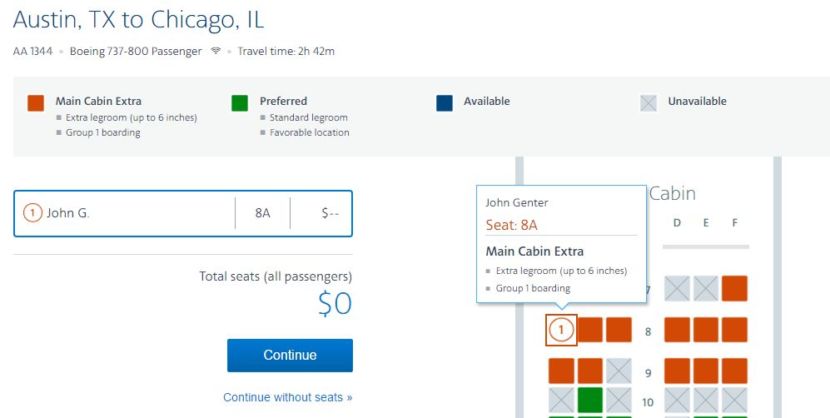The width and height of the screenshot is (830, 418).
Task: Select seat 8C next to the aisle
Action: [x=619, y=330]
